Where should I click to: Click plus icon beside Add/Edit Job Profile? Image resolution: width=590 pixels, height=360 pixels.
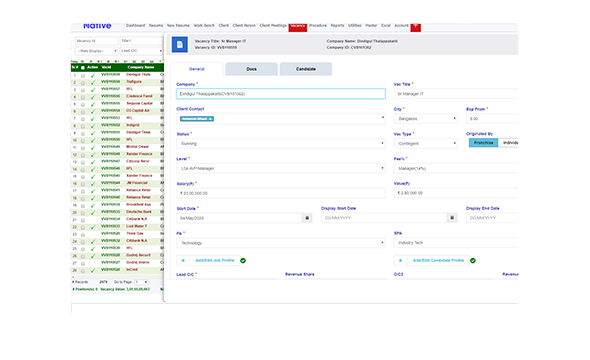[x=183, y=260]
